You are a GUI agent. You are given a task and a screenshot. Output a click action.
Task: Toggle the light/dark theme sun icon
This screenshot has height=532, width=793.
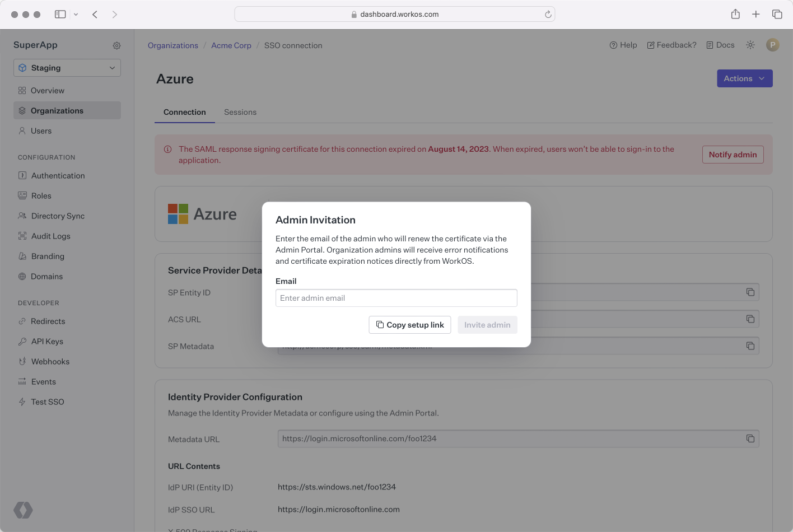click(x=750, y=45)
